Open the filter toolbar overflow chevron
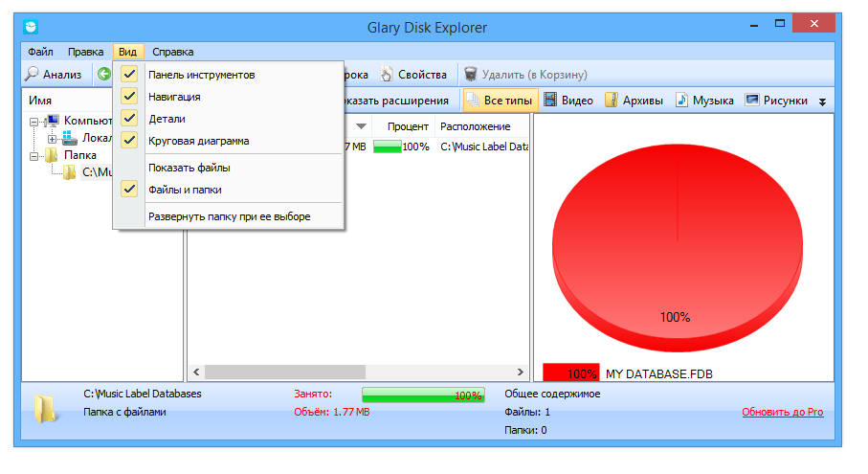868x474 pixels. click(x=823, y=102)
